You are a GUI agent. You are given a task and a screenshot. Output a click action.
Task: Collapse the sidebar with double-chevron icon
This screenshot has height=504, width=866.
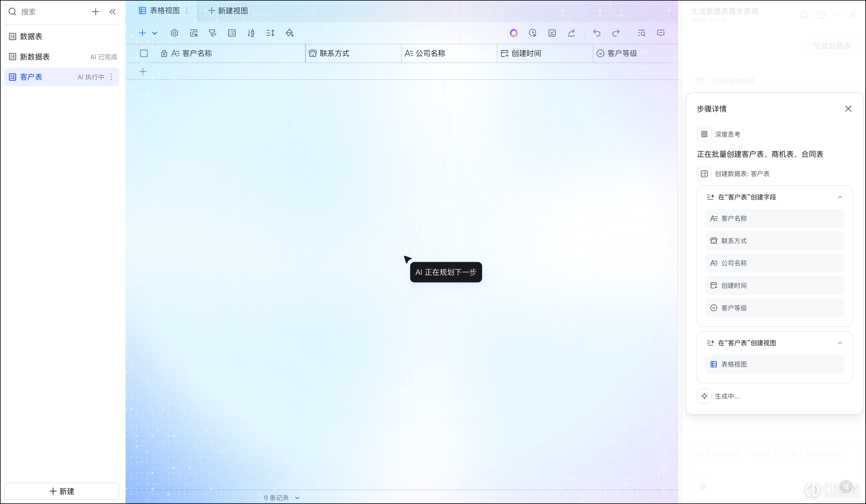(x=112, y=12)
